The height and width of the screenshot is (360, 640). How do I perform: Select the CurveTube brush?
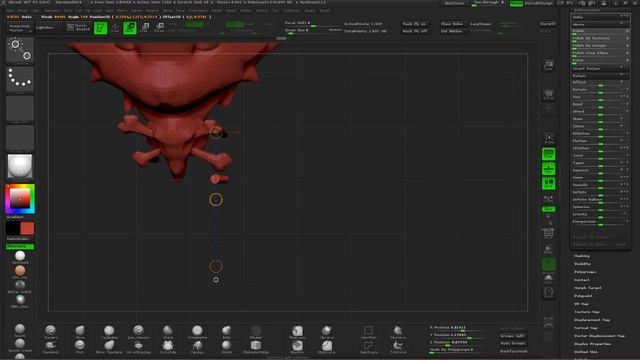click(x=168, y=347)
